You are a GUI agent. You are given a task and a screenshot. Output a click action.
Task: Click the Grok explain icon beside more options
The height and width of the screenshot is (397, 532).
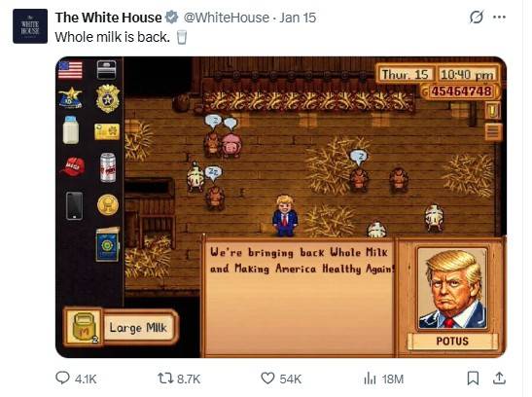pos(476,17)
